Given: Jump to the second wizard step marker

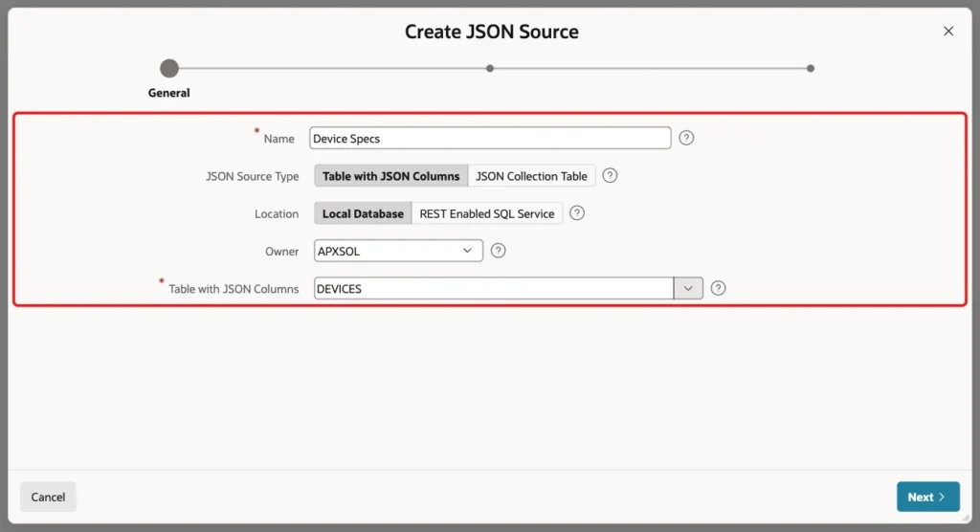Looking at the screenshot, I should [x=490, y=68].
